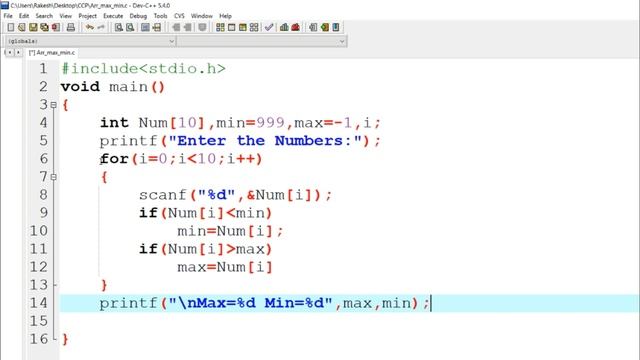Image resolution: width=640 pixels, height=360 pixels.
Task: Click the last blue bookmark toolbar icon
Action: pyautogui.click(x=336, y=27)
